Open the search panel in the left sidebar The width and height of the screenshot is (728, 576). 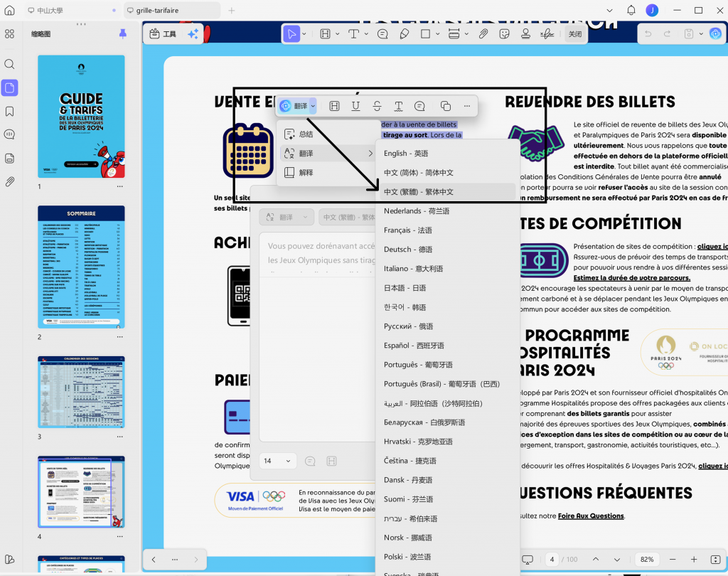[x=9, y=64]
